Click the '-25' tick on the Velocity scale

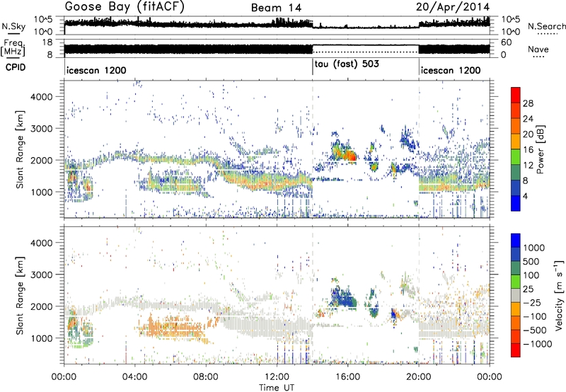pyautogui.click(x=532, y=303)
